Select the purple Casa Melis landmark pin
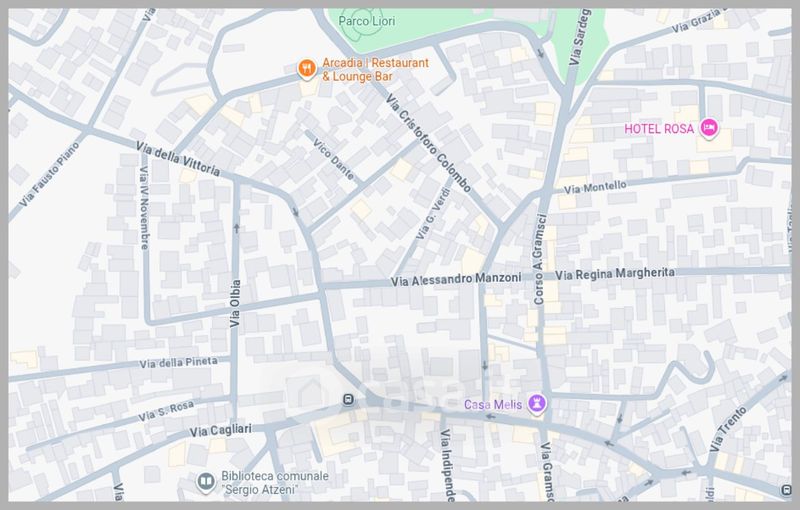Image resolution: width=800 pixels, height=510 pixels. (x=537, y=403)
